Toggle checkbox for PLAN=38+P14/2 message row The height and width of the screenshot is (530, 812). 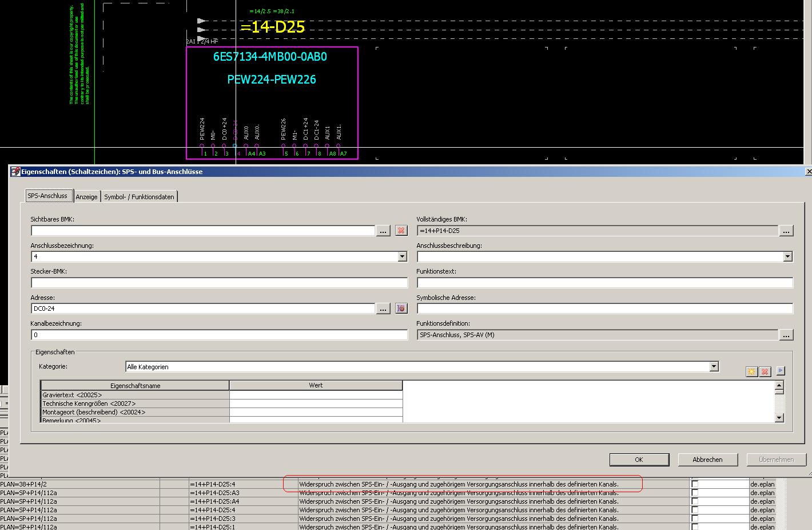(695, 484)
